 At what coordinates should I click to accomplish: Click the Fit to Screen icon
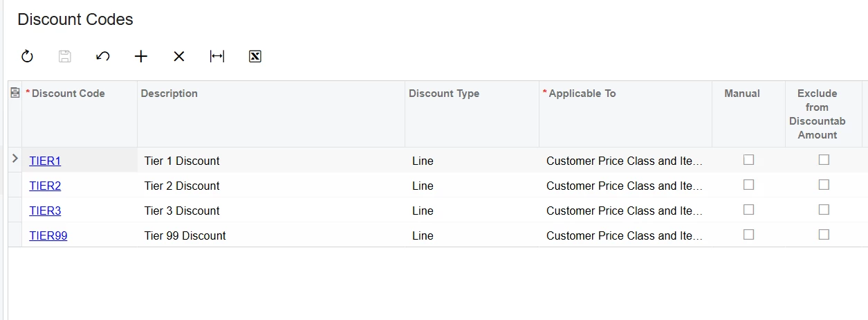217,57
